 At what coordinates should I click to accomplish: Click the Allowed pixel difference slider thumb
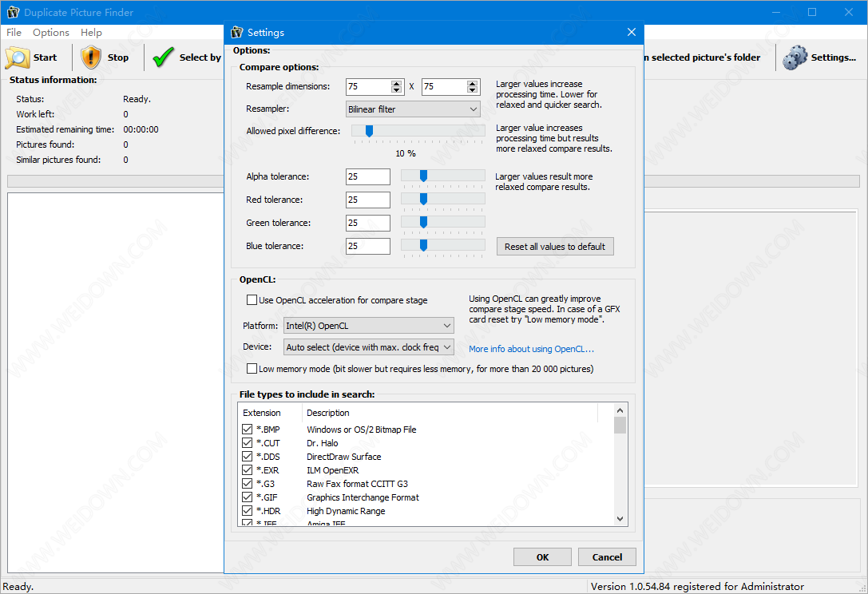[369, 131]
